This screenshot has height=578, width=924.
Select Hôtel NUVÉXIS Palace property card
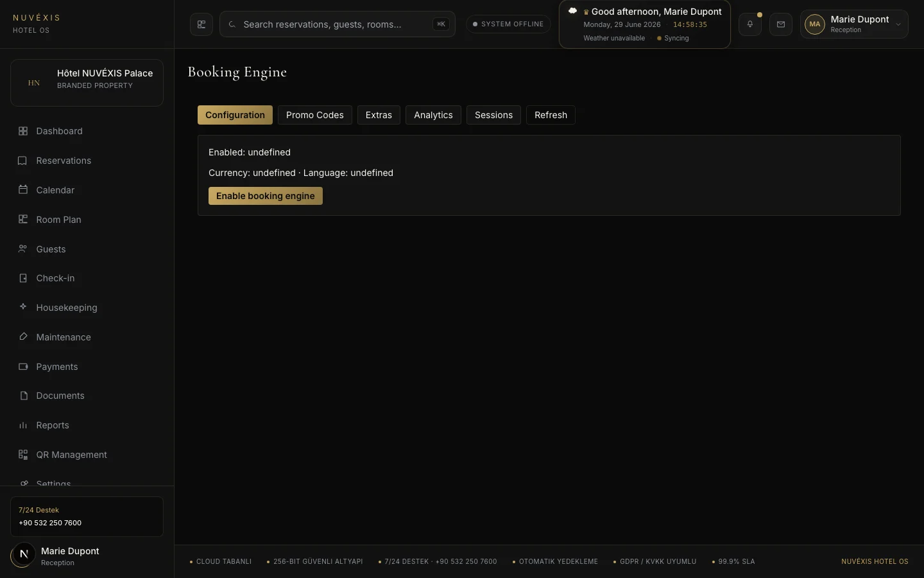[87, 83]
